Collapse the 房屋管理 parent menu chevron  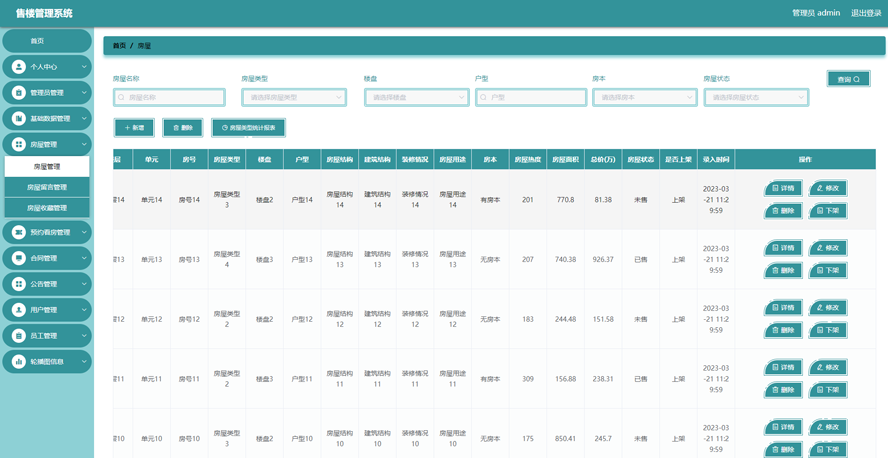(84, 144)
